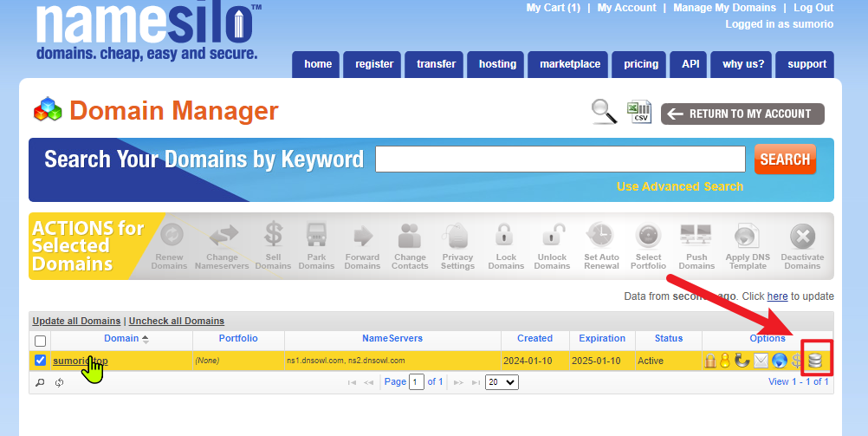Image resolution: width=868 pixels, height=436 pixels.
Task: Click the page number input box
Action: click(417, 382)
